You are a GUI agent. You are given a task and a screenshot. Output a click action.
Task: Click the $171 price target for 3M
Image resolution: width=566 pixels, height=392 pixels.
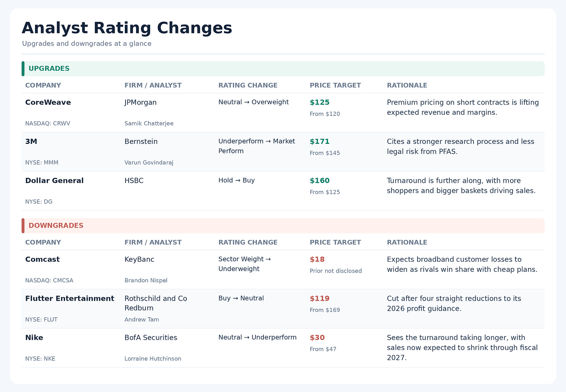pyautogui.click(x=320, y=142)
